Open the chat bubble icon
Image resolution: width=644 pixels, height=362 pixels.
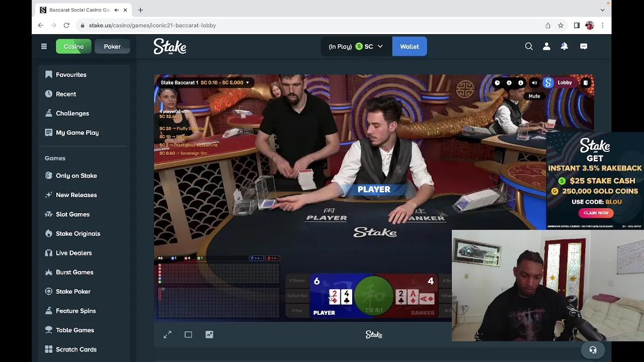[584, 46]
